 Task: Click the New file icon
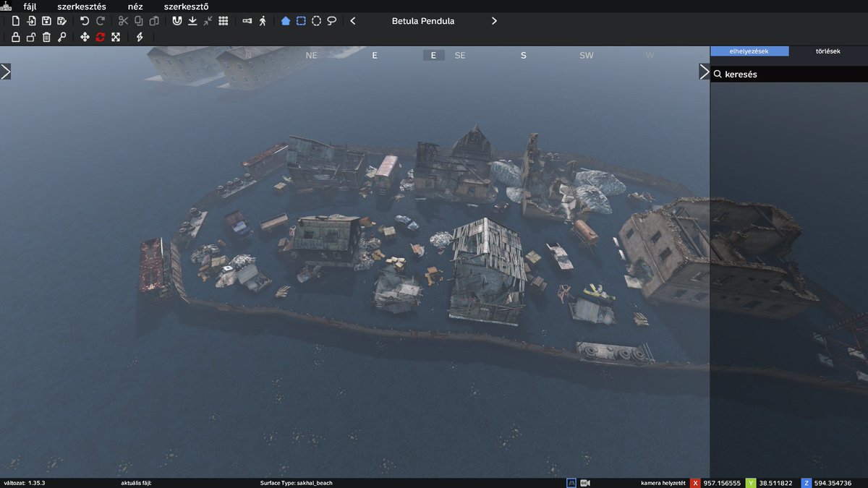(x=15, y=21)
